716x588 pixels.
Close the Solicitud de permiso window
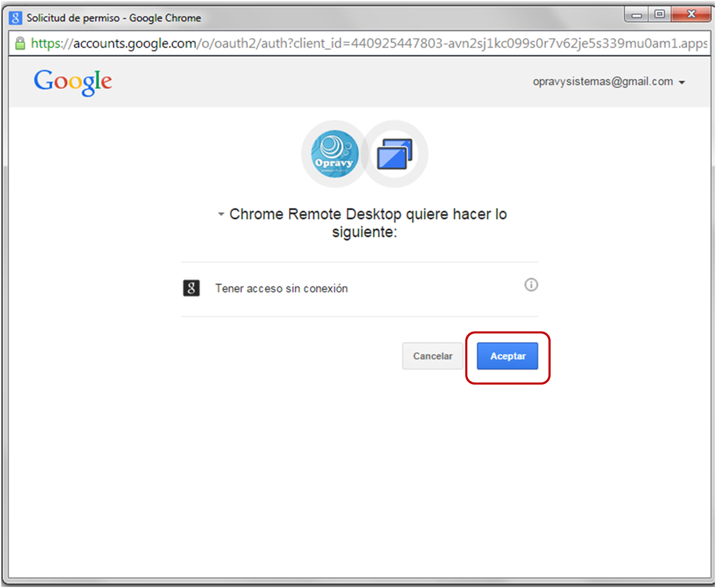(691, 15)
